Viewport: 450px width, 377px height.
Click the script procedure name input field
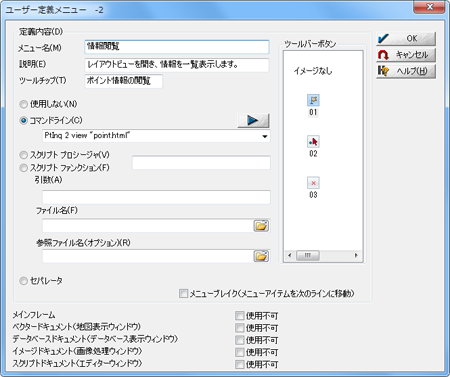[x=201, y=162]
